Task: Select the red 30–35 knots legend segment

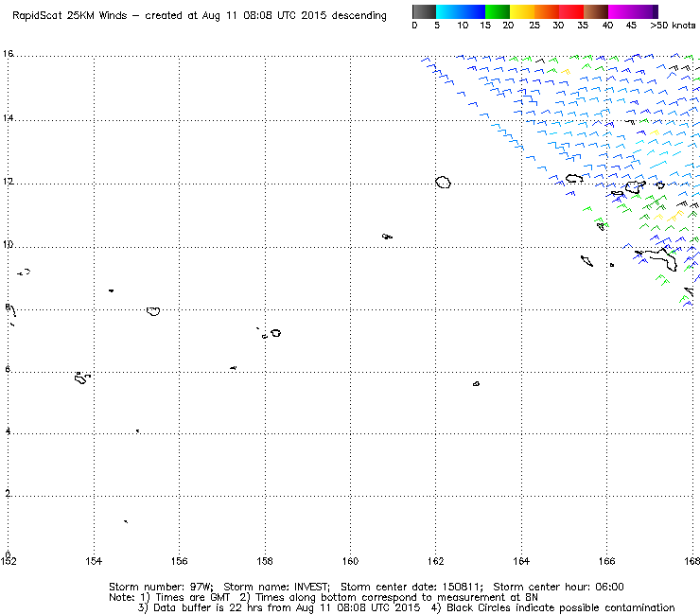Action: pos(571,11)
